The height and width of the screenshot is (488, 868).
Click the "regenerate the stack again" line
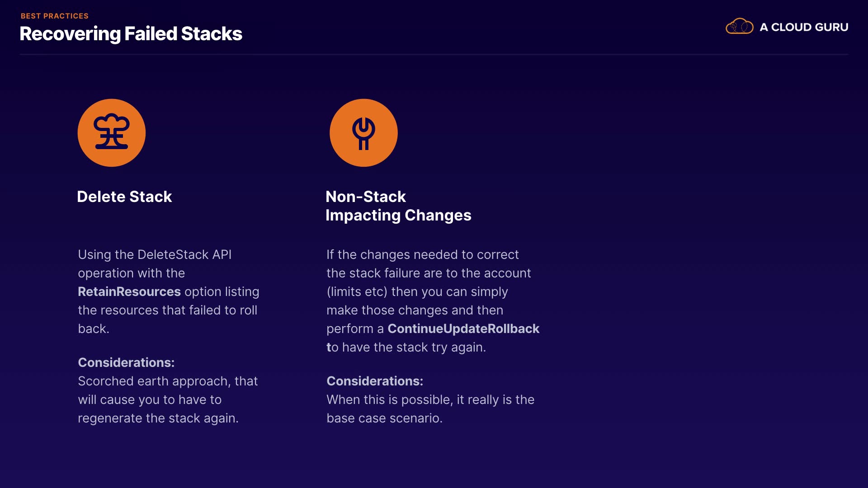click(x=158, y=418)
